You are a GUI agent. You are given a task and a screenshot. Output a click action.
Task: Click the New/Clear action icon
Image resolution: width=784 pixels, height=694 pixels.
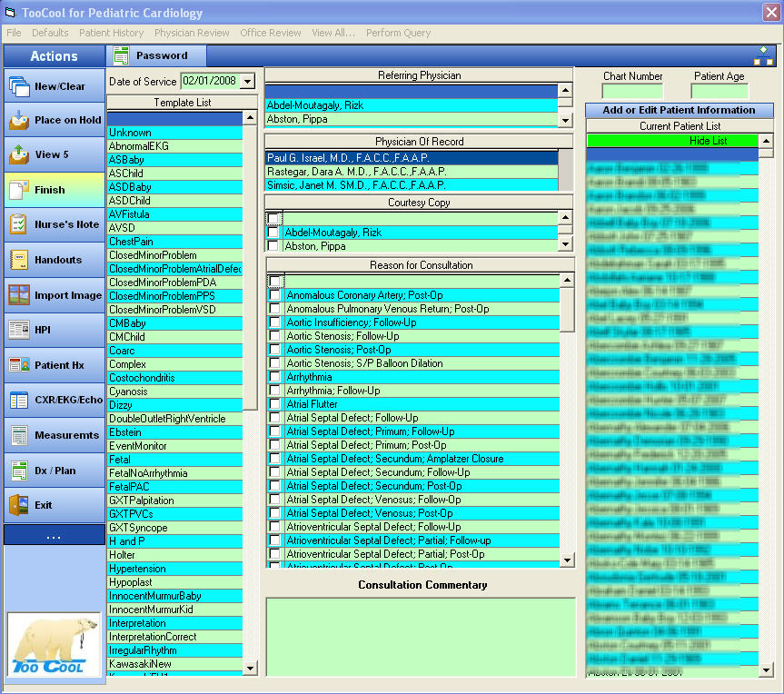coord(19,86)
